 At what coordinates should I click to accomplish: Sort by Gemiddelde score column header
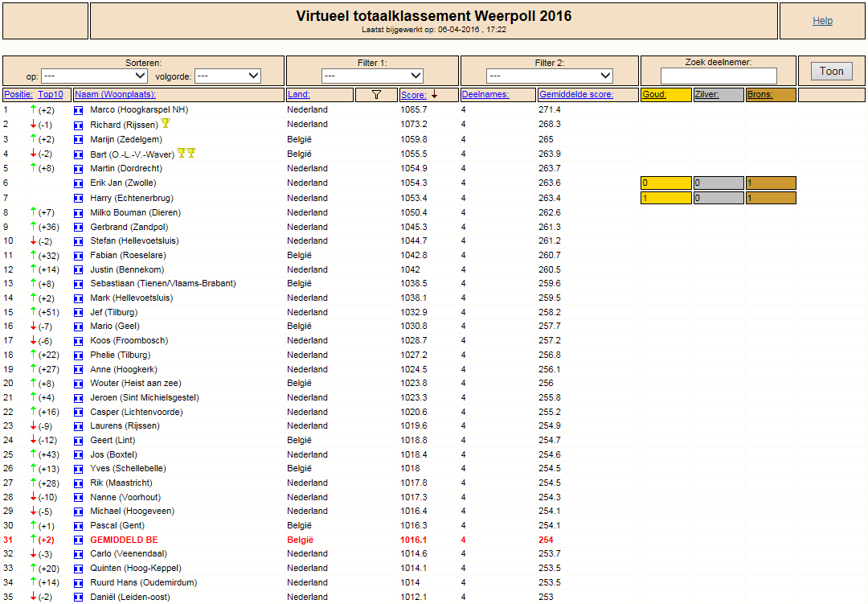click(x=576, y=95)
